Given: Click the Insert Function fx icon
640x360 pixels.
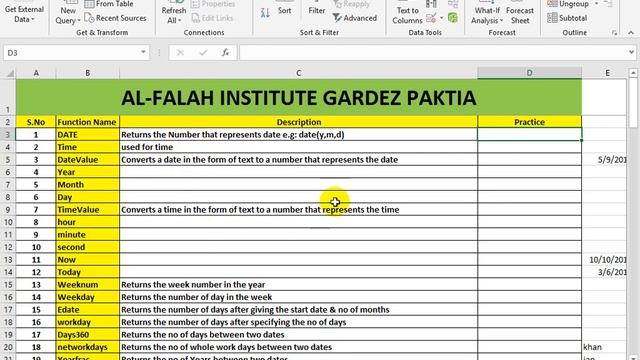Looking at the screenshot, I should click(225, 53).
